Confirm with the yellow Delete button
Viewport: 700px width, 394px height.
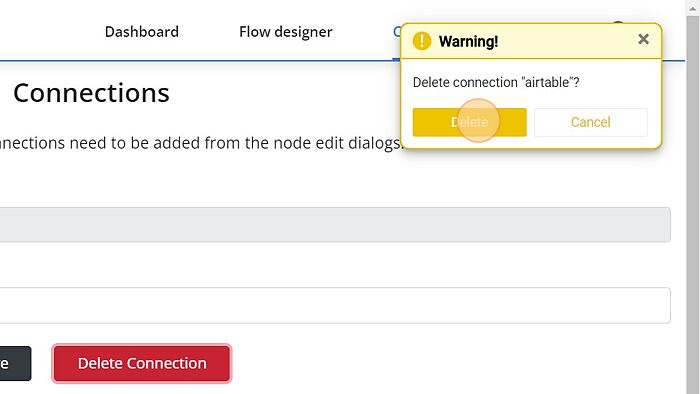[x=469, y=122]
